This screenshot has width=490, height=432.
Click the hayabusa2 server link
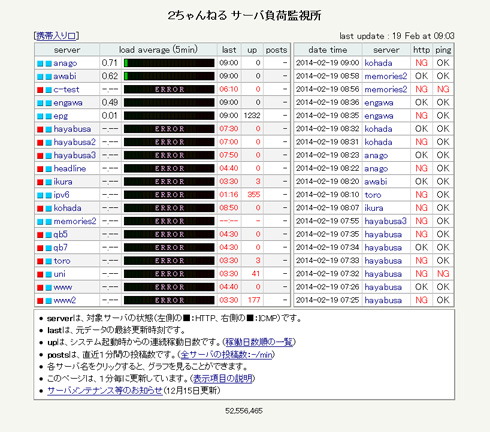75,142
